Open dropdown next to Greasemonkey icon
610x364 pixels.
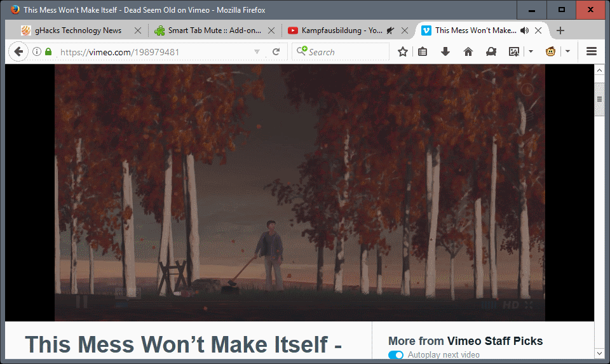tap(567, 51)
